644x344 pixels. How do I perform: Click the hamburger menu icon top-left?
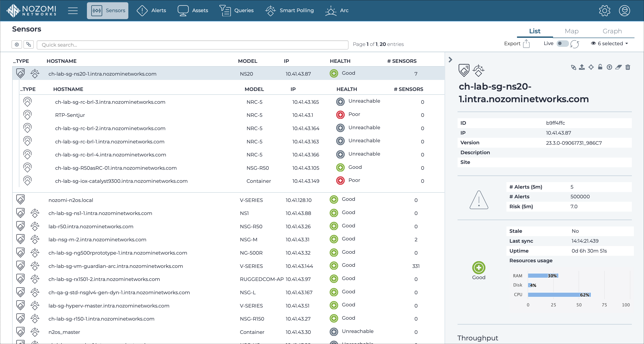73,11
